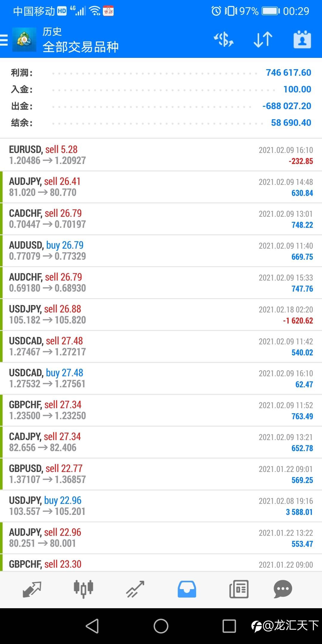322x644 pixels.
Task: Switch to the candlestick Chart tab
Action: point(83,589)
